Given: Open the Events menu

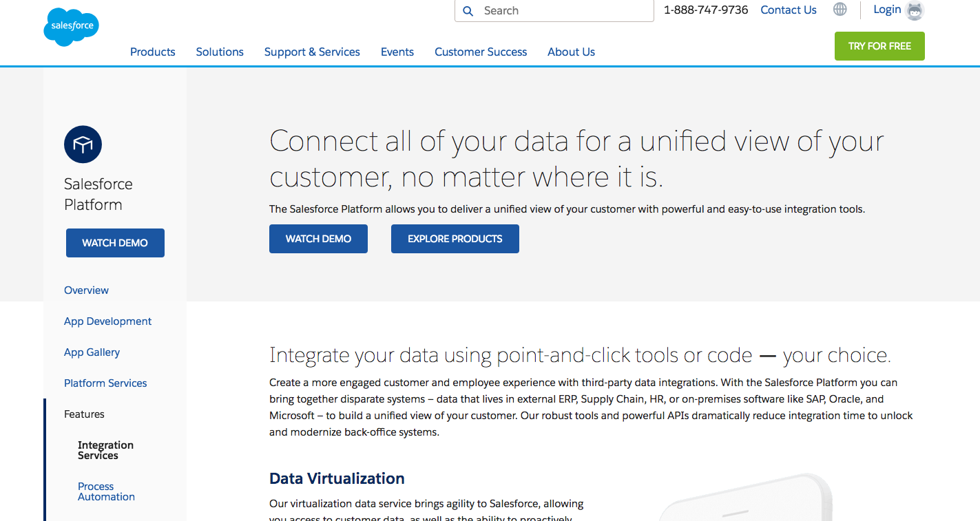Looking at the screenshot, I should pos(397,52).
